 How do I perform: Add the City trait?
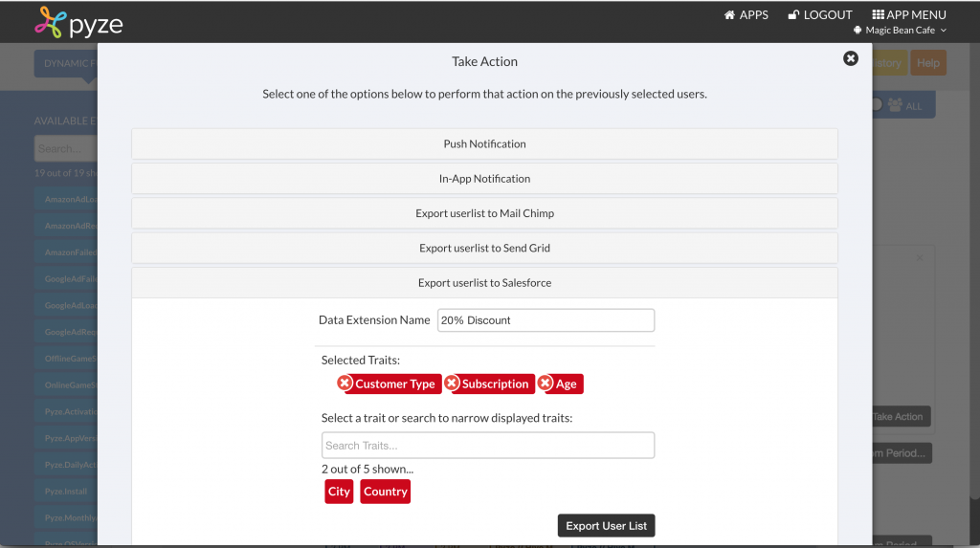(339, 492)
